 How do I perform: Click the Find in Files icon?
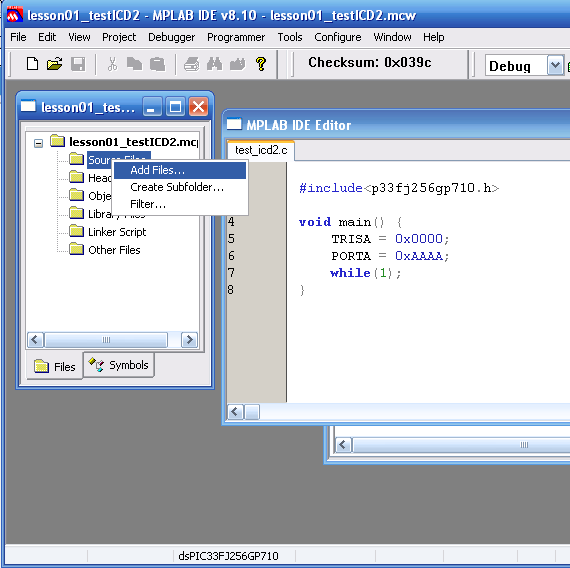point(238,64)
